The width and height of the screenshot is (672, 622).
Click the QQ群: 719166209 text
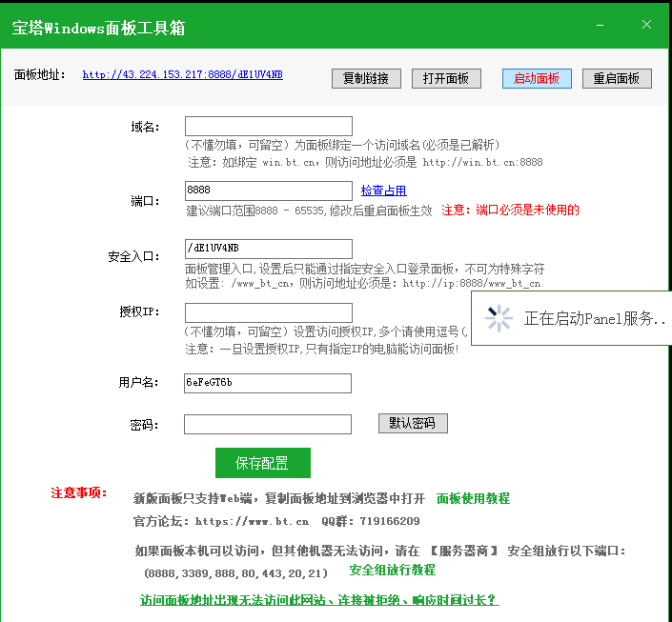(x=371, y=521)
